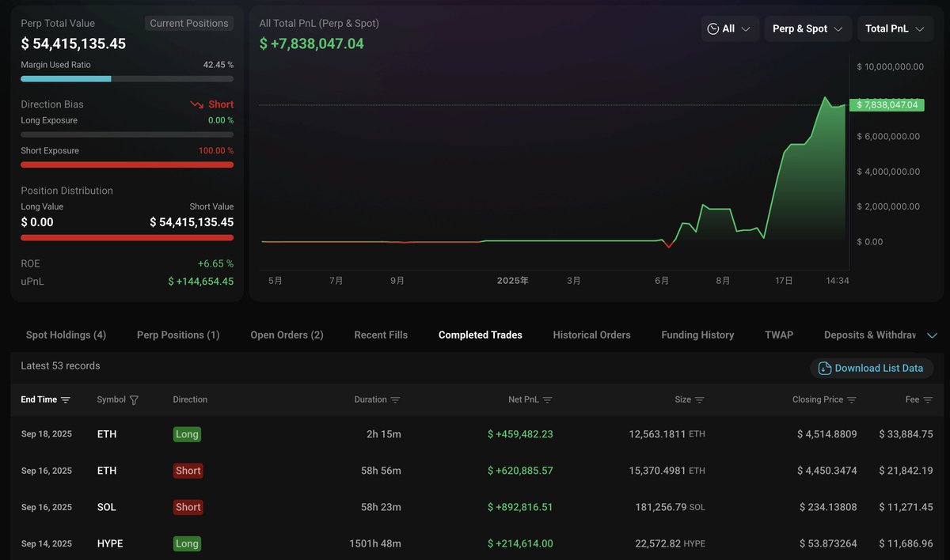Open the Perp & Spot dropdown
This screenshot has width=950, height=560.
[x=807, y=28]
